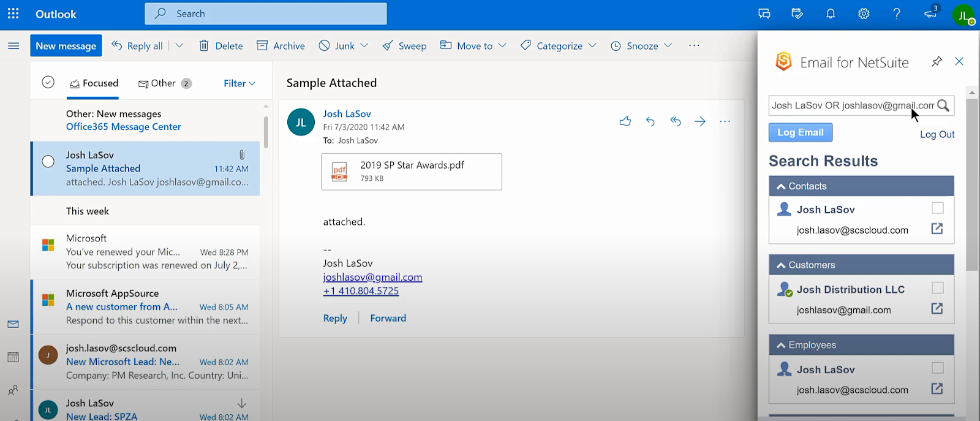The height and width of the screenshot is (421, 980).
Task: Switch to the Other inbox tab
Action: (164, 83)
